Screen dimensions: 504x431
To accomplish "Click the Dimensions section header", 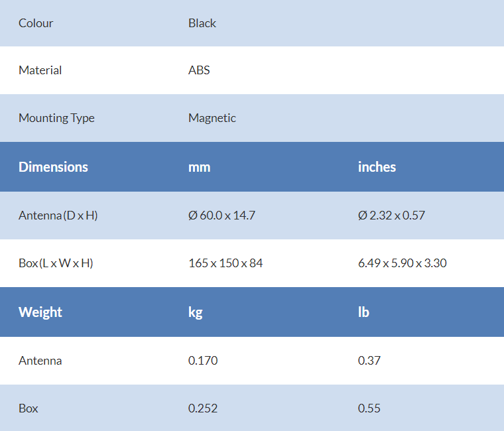I will [53, 167].
